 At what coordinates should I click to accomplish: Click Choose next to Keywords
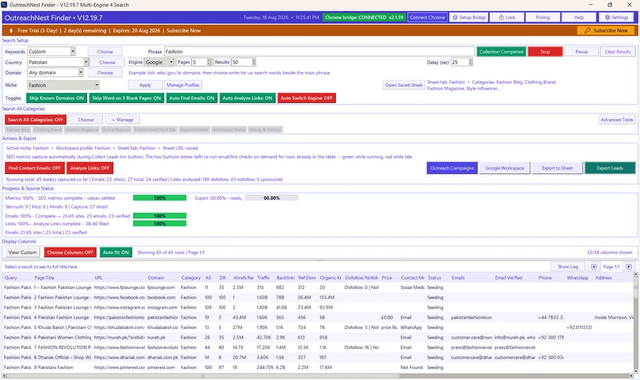coord(105,51)
